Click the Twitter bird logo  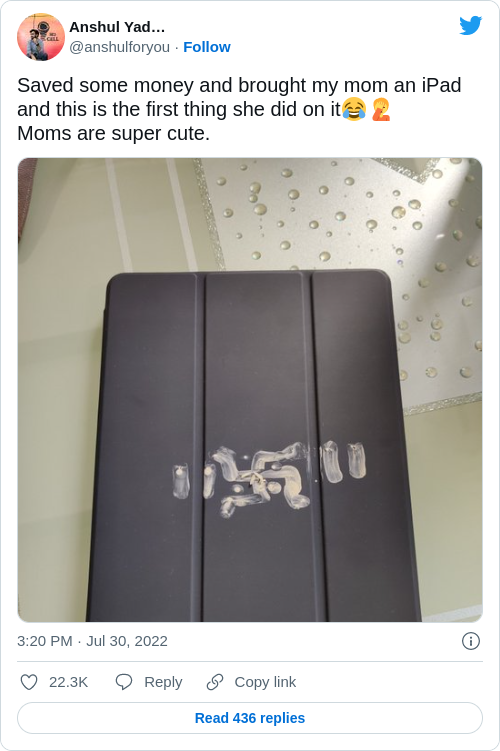click(x=470, y=26)
